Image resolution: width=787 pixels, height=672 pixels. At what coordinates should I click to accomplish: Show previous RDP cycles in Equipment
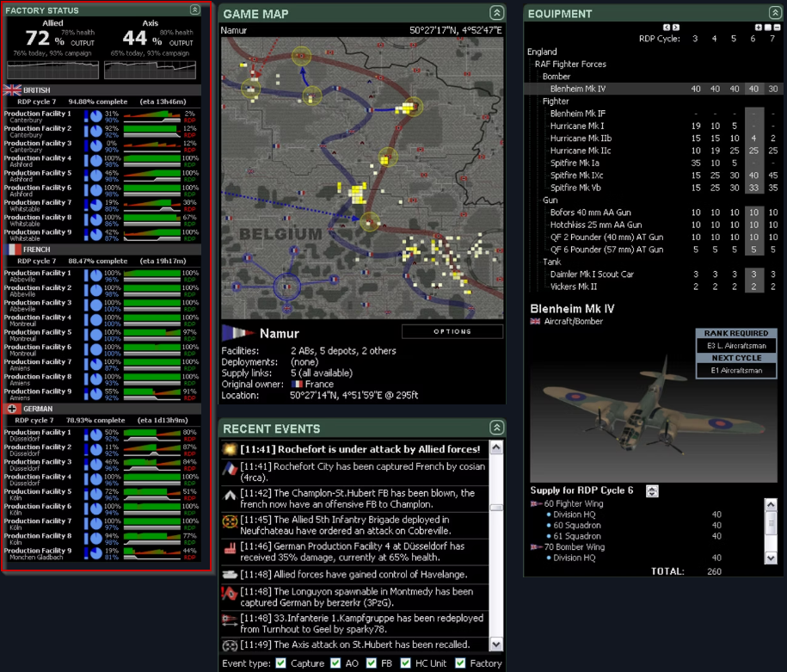pos(667,28)
